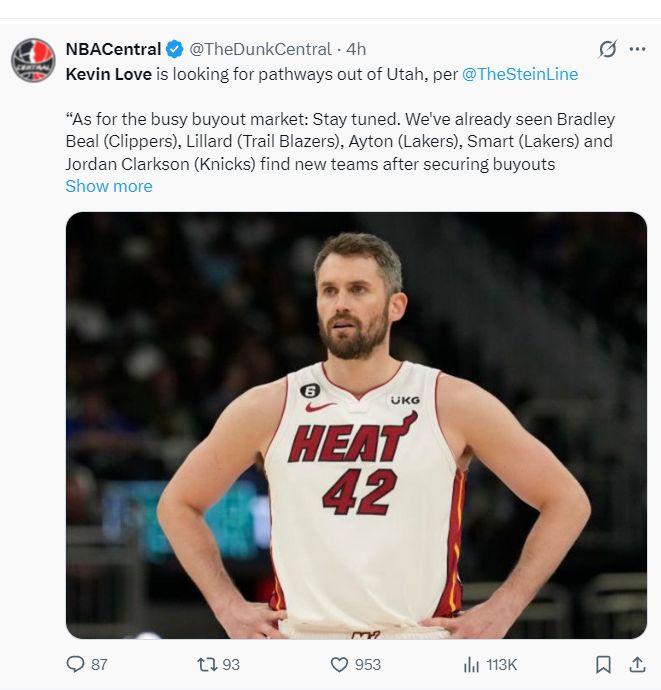This screenshot has height=690, width=661.
Task: Click the quoted buyout market paragraph
Action: point(340,141)
